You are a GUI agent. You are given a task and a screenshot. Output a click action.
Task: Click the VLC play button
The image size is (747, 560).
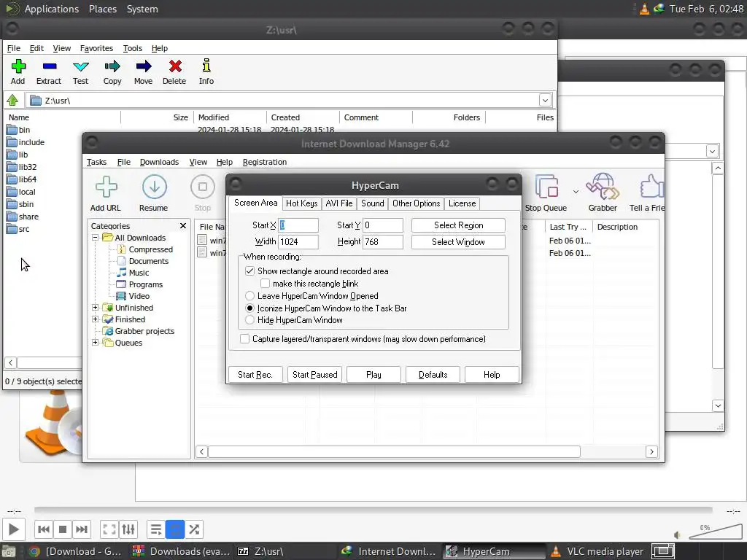click(14, 529)
